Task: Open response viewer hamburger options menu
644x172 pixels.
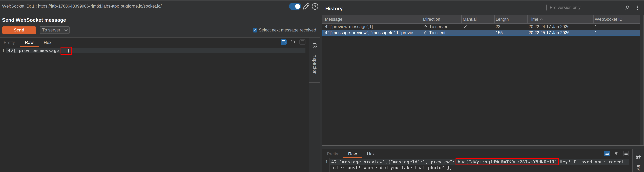Action: pyautogui.click(x=626, y=153)
